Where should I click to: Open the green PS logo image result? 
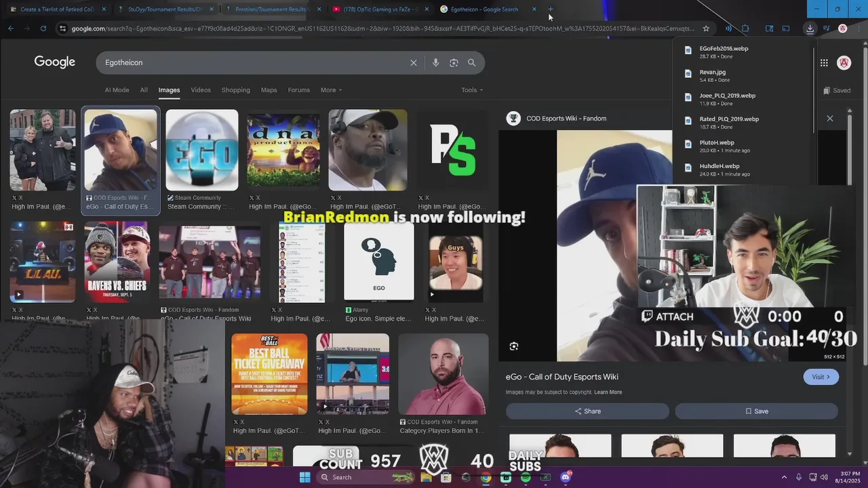point(453,150)
